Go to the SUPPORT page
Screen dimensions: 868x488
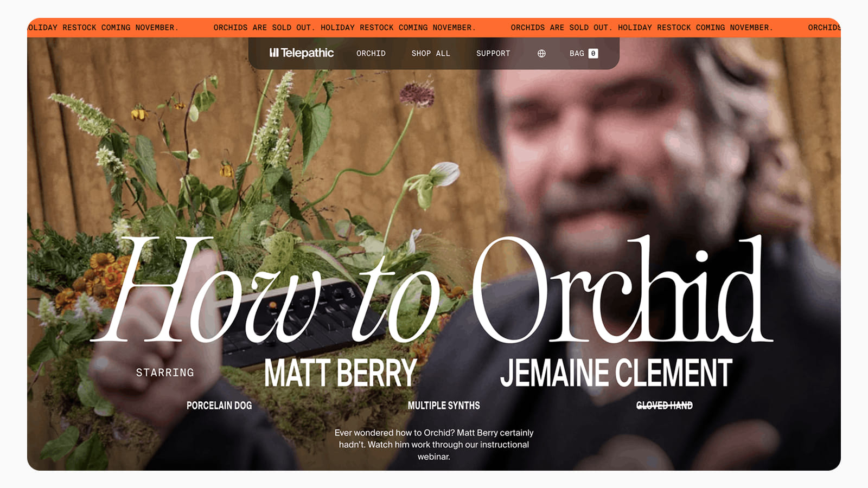(x=493, y=53)
